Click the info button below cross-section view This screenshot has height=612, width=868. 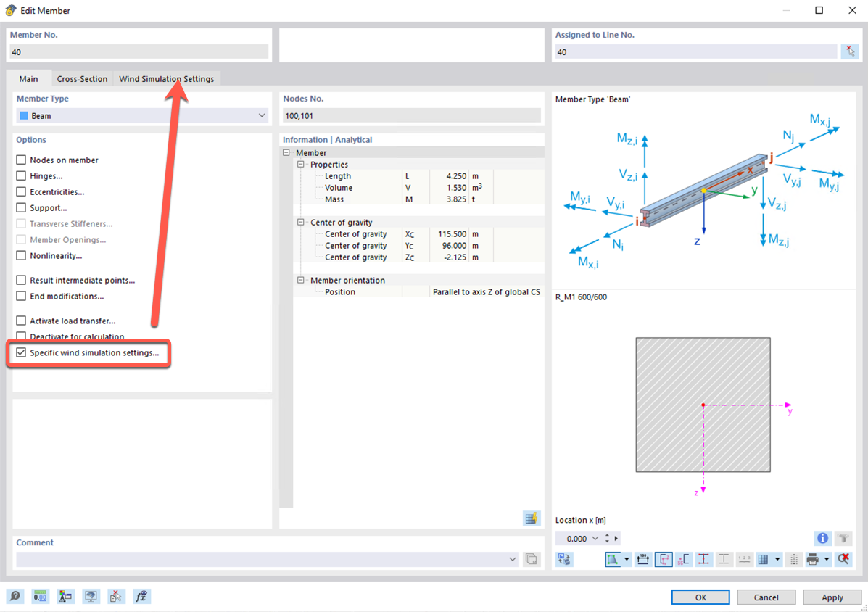click(x=822, y=538)
